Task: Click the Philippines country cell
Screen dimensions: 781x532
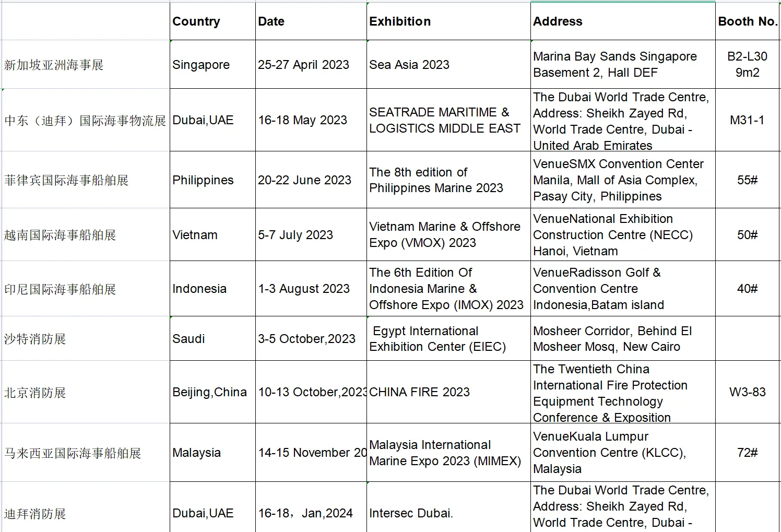Action: (212, 180)
